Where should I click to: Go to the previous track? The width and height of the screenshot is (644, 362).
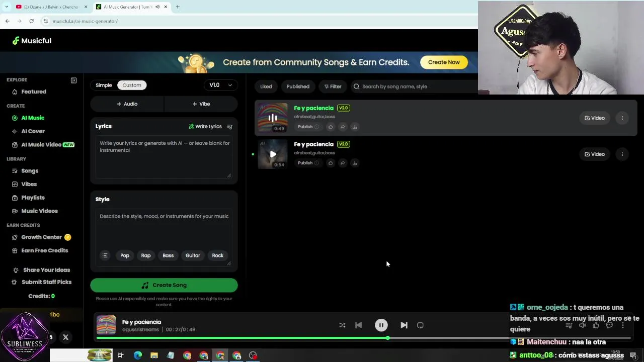tap(358, 325)
